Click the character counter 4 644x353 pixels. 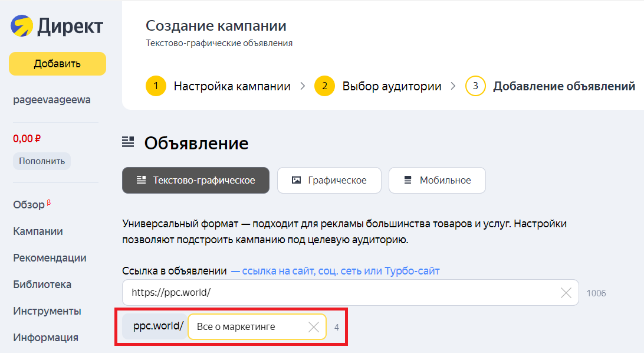pyautogui.click(x=336, y=328)
